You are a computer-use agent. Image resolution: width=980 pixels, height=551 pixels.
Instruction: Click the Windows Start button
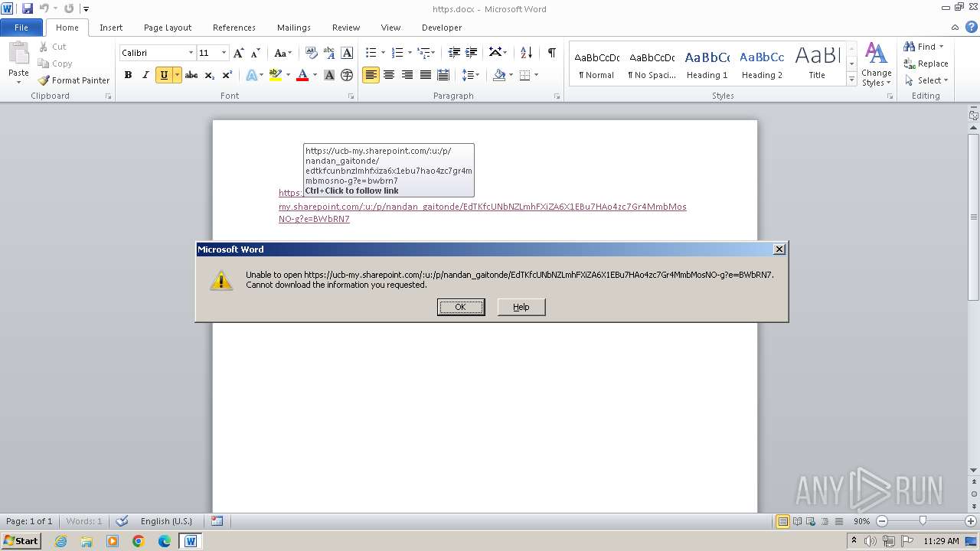21,541
